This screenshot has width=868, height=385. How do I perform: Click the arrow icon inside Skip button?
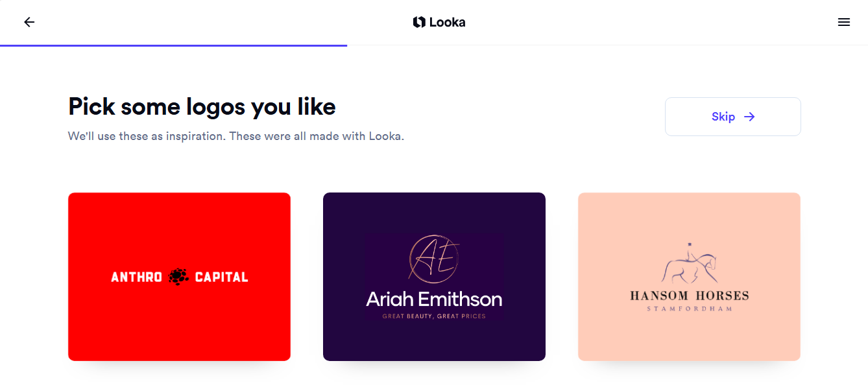[749, 117]
